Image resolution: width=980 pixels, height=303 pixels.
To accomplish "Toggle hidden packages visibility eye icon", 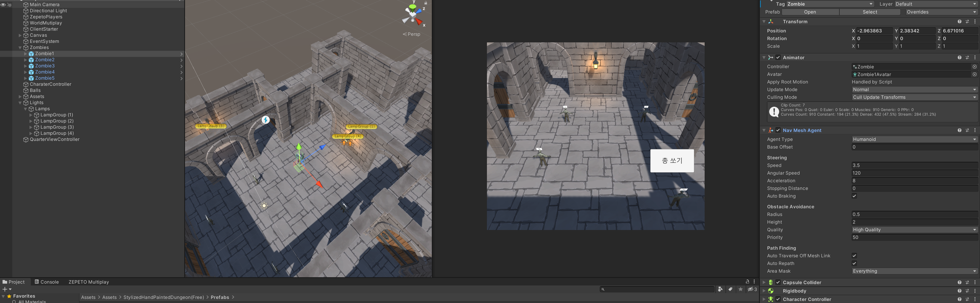I will (752, 289).
